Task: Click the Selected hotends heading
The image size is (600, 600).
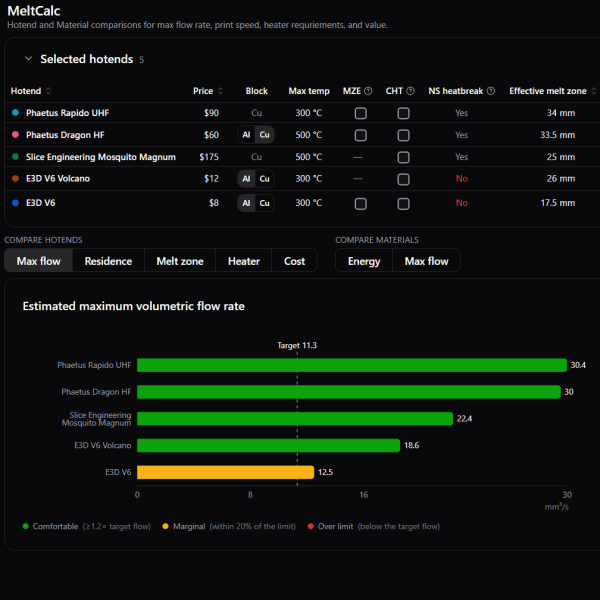Action: (87, 59)
